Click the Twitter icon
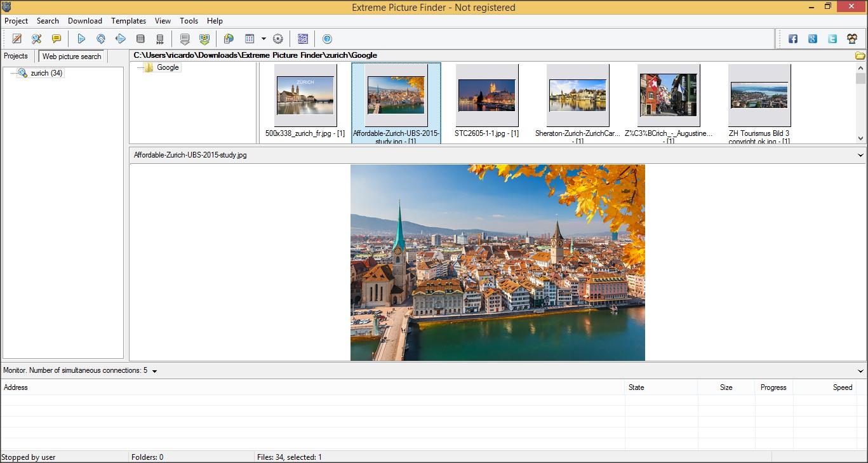868x463 pixels. pos(832,39)
